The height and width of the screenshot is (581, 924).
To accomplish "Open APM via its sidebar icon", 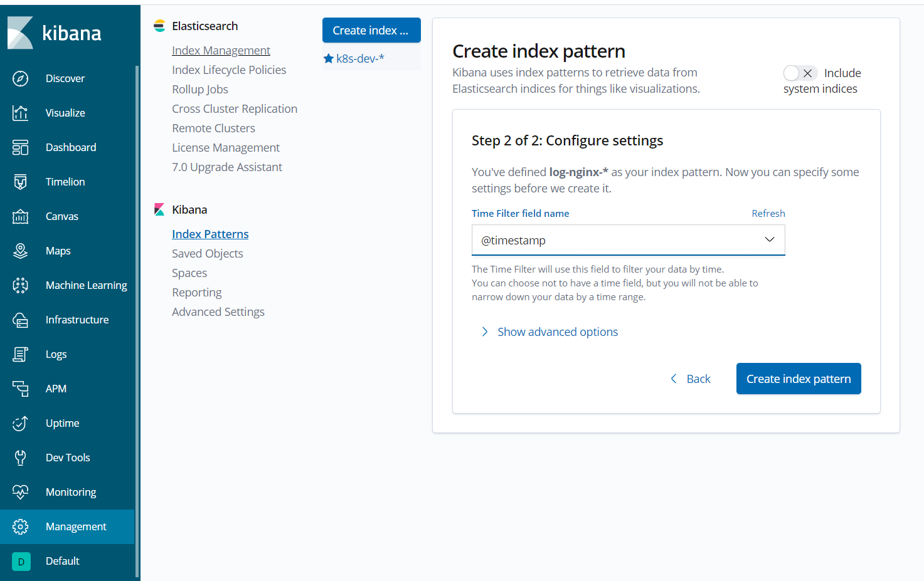I will pos(20,389).
